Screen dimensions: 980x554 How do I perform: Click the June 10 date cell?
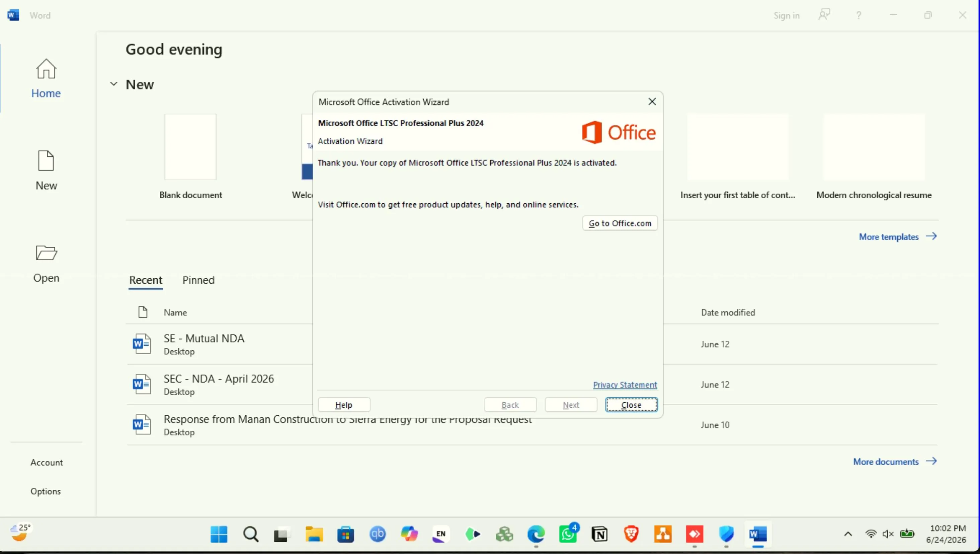pos(715,425)
